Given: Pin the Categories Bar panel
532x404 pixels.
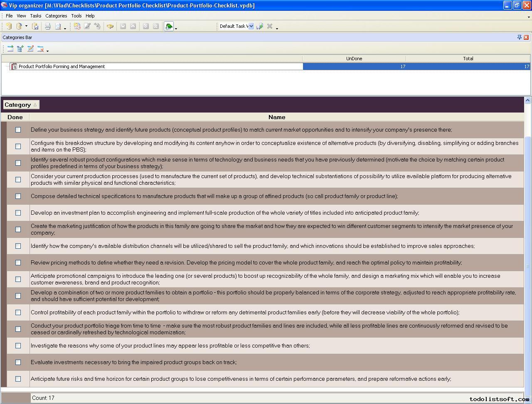Looking at the screenshot, I should point(519,37).
